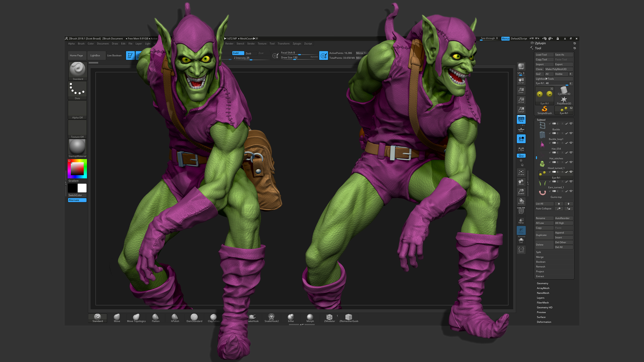This screenshot has width=644, height=362.
Task: Open the Document menu
Action: [103, 44]
